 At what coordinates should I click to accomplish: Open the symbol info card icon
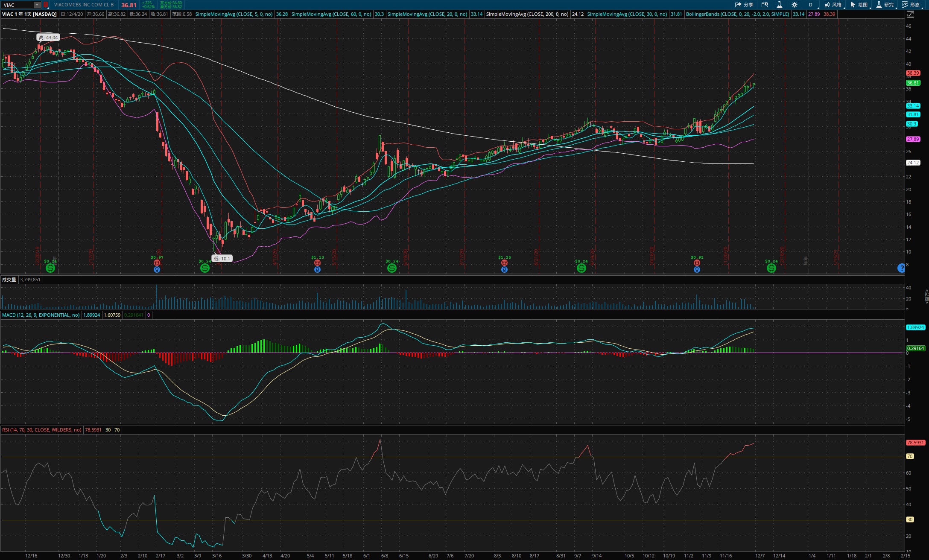[x=765, y=5]
